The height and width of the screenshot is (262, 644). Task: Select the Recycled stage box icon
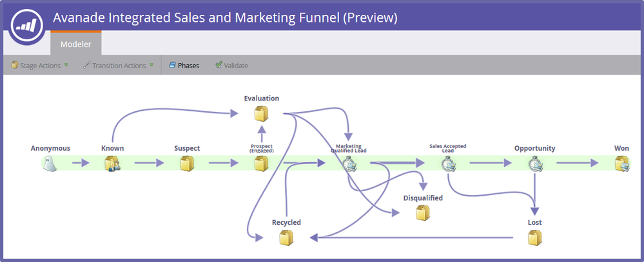(x=286, y=238)
